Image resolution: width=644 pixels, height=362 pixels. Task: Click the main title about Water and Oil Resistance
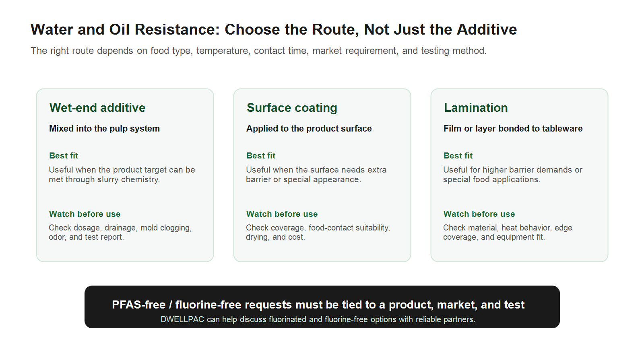coord(274,30)
